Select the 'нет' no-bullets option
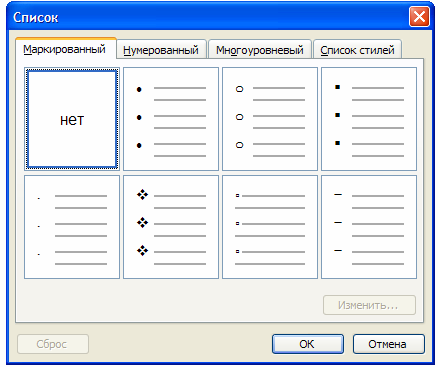The height and width of the screenshot is (367, 438). 72,119
